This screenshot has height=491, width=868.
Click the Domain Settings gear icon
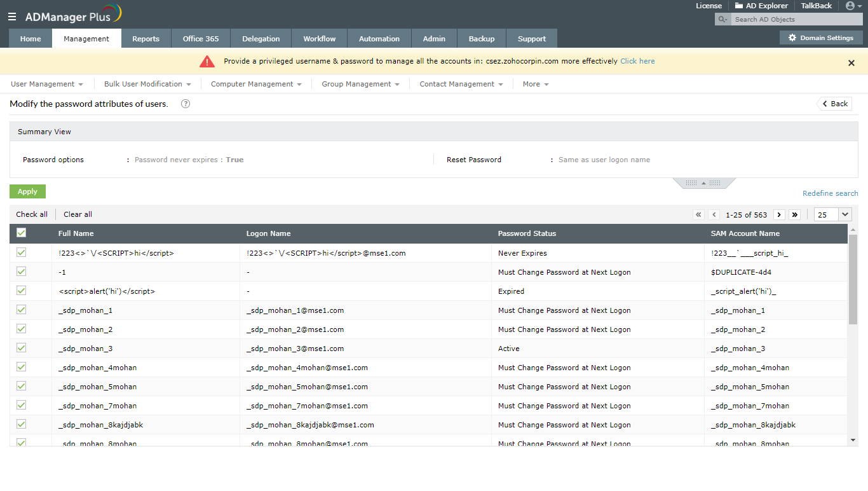[x=792, y=38]
